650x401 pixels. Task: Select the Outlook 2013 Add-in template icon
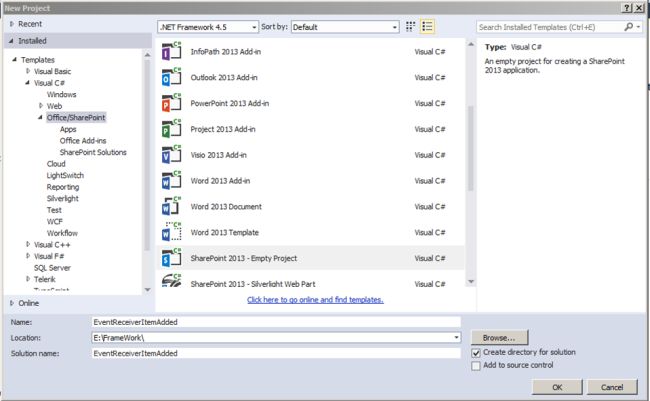pos(171,78)
